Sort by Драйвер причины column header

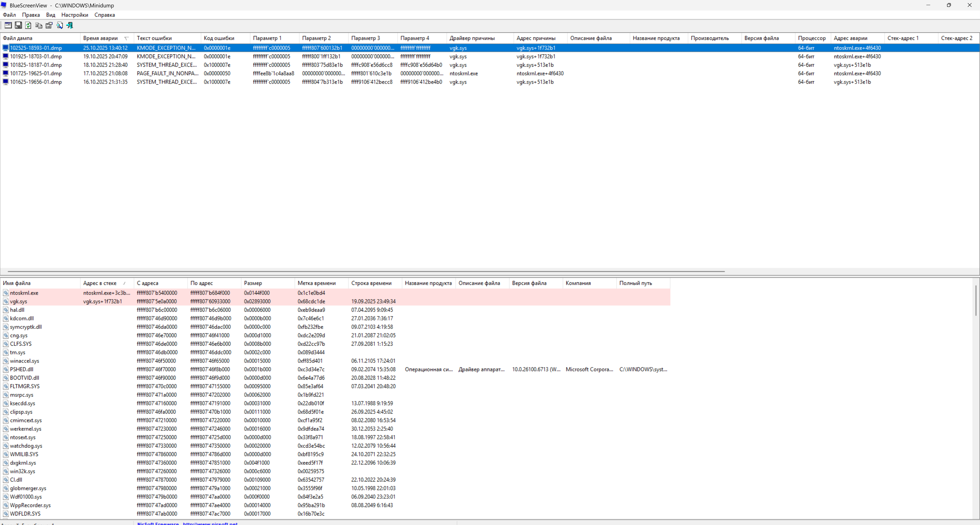coord(480,38)
